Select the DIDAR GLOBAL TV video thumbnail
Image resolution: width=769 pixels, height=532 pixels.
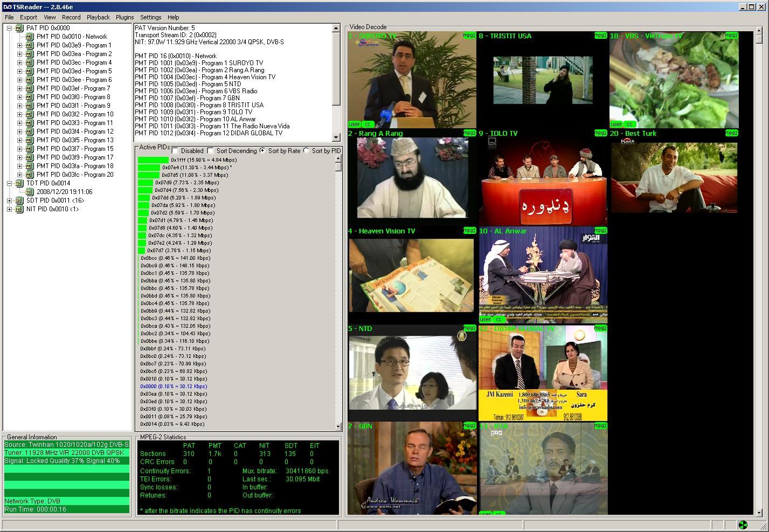(x=543, y=372)
